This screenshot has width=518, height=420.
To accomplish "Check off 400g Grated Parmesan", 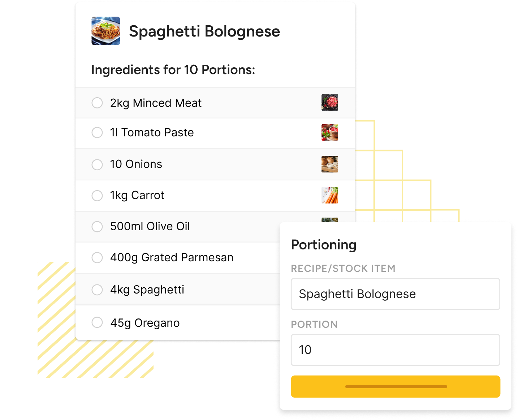I will (97, 258).
